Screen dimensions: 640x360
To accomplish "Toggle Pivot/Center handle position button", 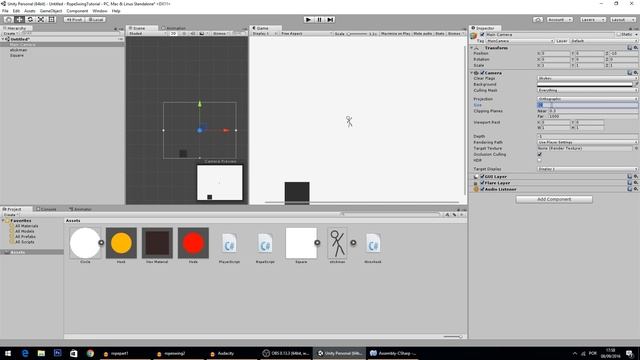I will coord(74,20).
